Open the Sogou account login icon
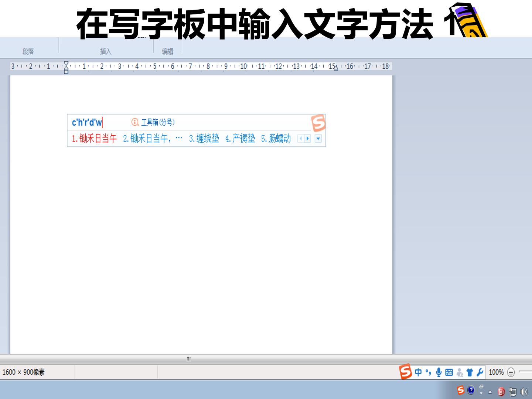532x399 pixels. (460, 372)
